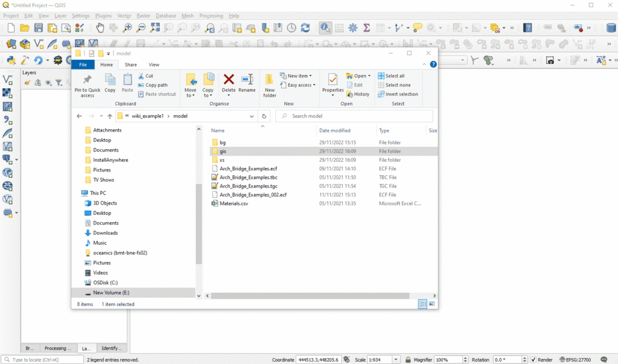Click Copy path in Clipboard group
Image resolution: width=618 pixels, height=364 pixels.
click(156, 85)
